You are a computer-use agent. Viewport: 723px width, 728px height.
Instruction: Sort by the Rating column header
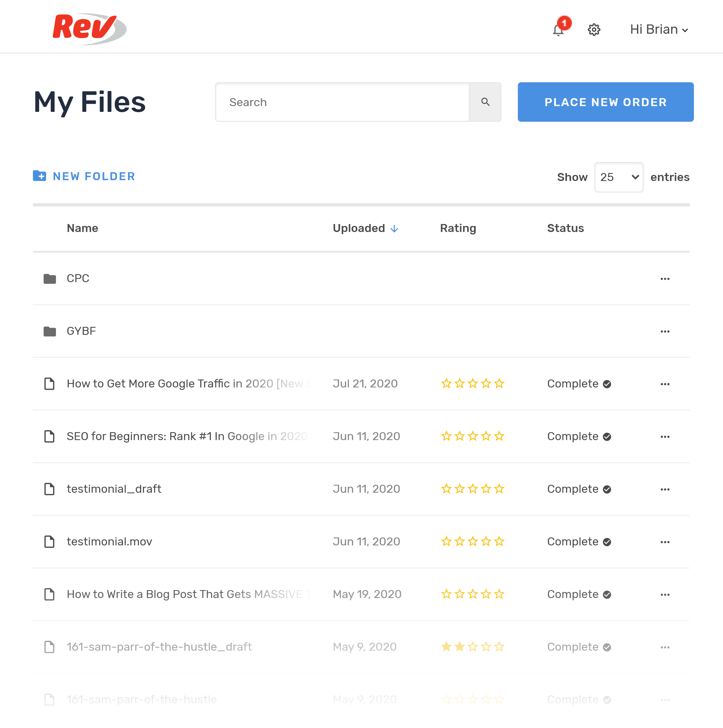[458, 228]
